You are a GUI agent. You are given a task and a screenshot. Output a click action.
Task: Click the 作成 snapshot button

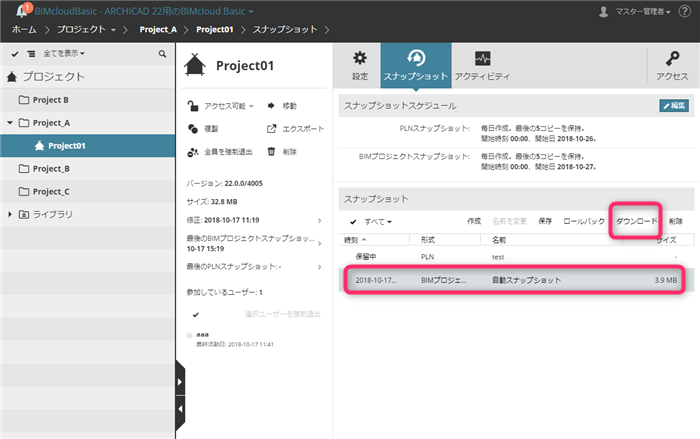[474, 221]
